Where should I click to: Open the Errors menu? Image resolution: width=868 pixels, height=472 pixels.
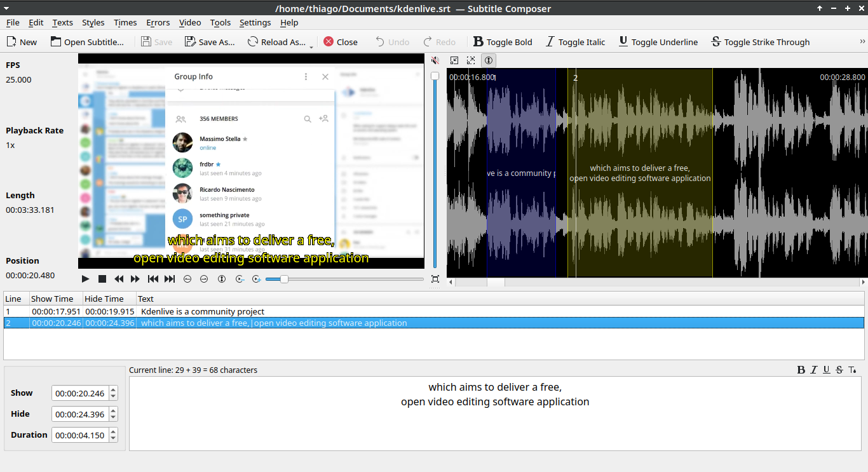point(158,22)
